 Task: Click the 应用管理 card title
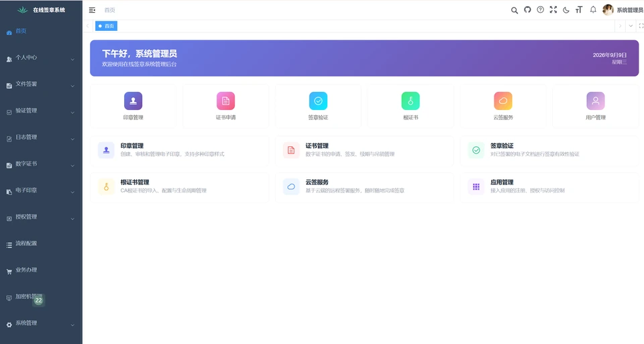pos(502,182)
